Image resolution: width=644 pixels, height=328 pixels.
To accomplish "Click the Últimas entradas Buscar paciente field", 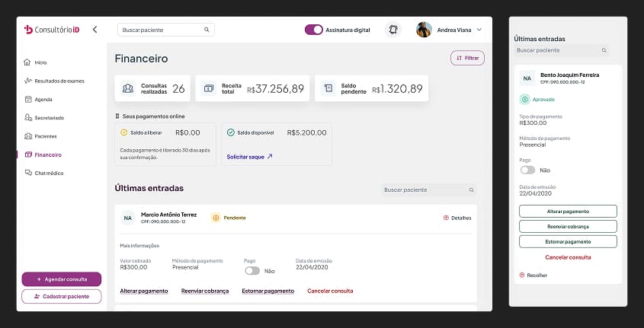I will [427, 189].
